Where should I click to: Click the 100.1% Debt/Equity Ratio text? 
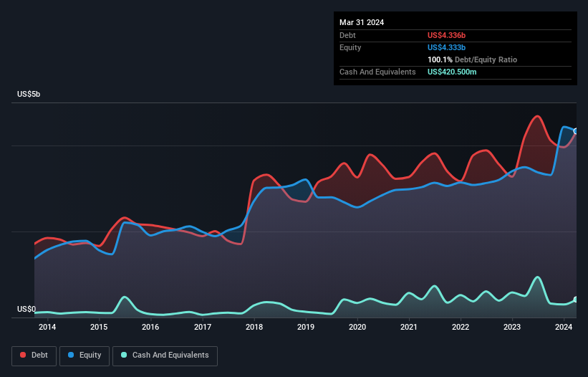[472, 59]
